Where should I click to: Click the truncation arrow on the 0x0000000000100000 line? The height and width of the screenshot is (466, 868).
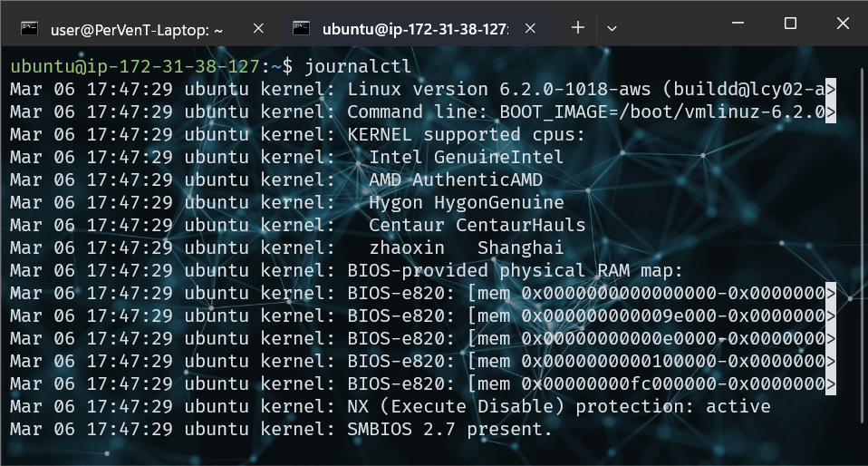point(831,362)
